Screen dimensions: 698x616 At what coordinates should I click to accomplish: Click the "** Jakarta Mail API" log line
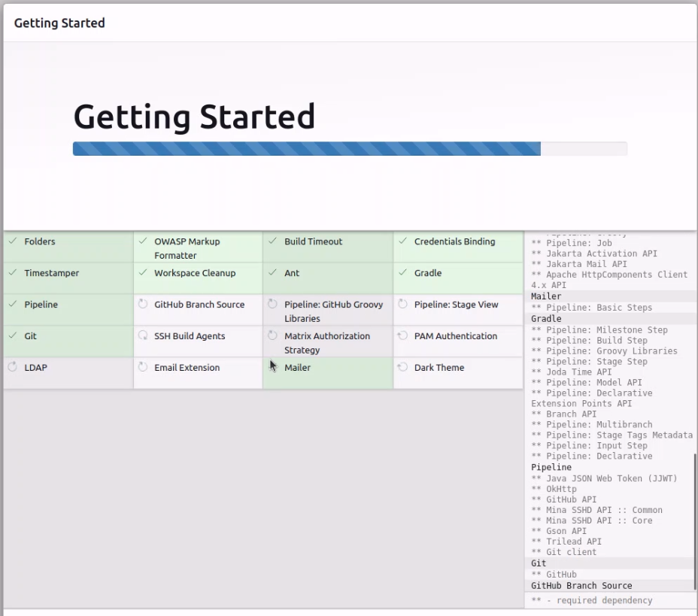tap(578, 264)
